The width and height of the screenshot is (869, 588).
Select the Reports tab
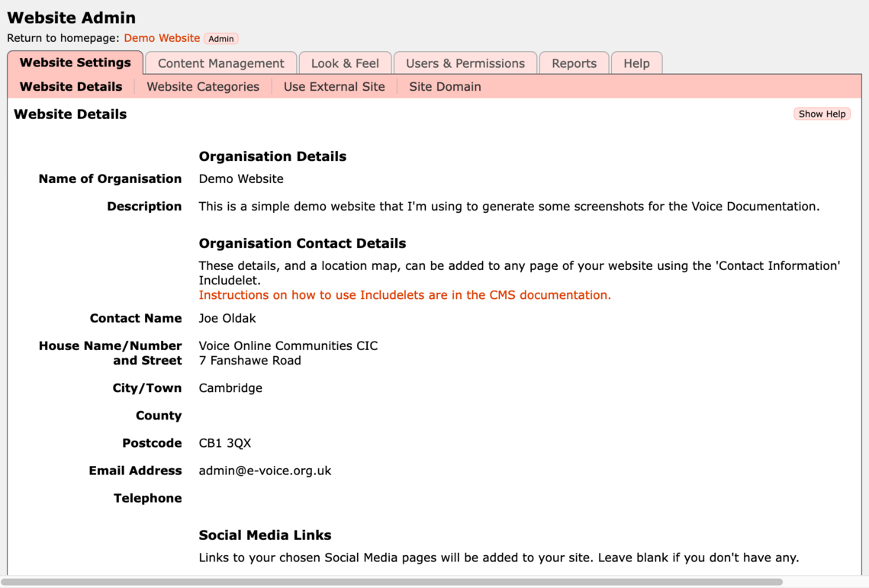pyautogui.click(x=574, y=63)
